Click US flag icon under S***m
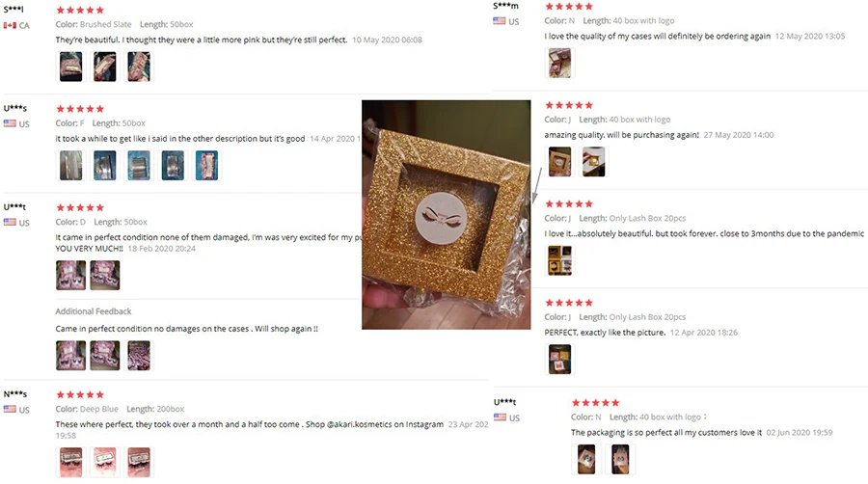868x484 pixels. tap(500, 21)
